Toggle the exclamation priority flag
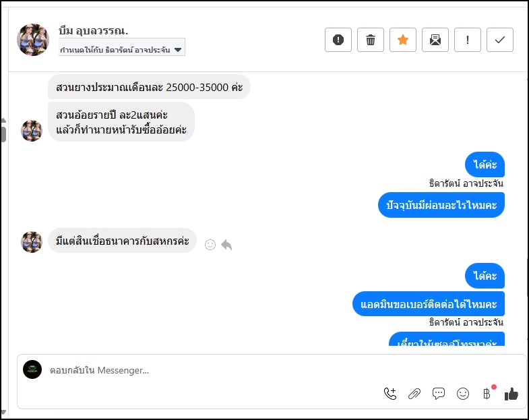Viewport: 529px width, 420px height. click(x=468, y=40)
